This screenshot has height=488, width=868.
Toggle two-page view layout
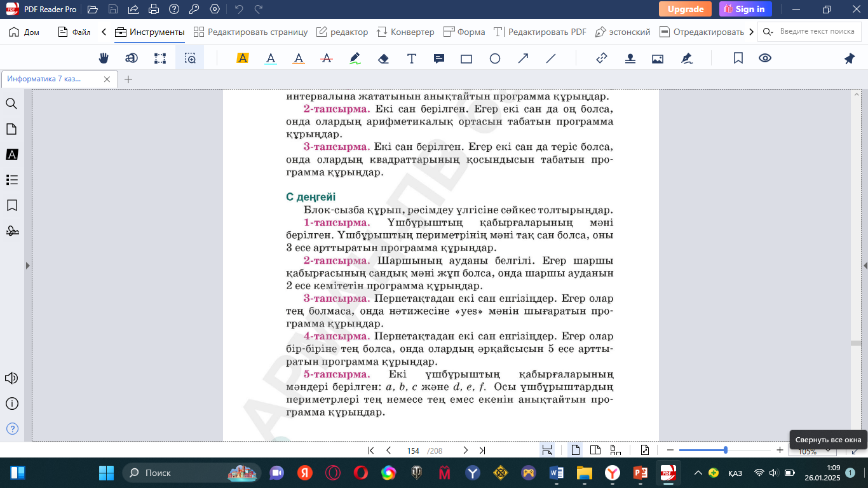pyautogui.click(x=595, y=451)
